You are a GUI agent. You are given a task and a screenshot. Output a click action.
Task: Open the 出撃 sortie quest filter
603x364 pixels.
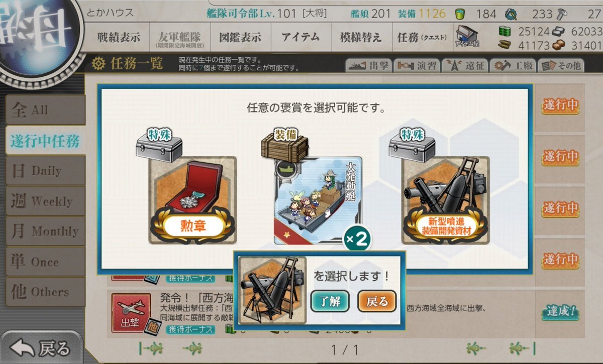pyautogui.click(x=368, y=66)
